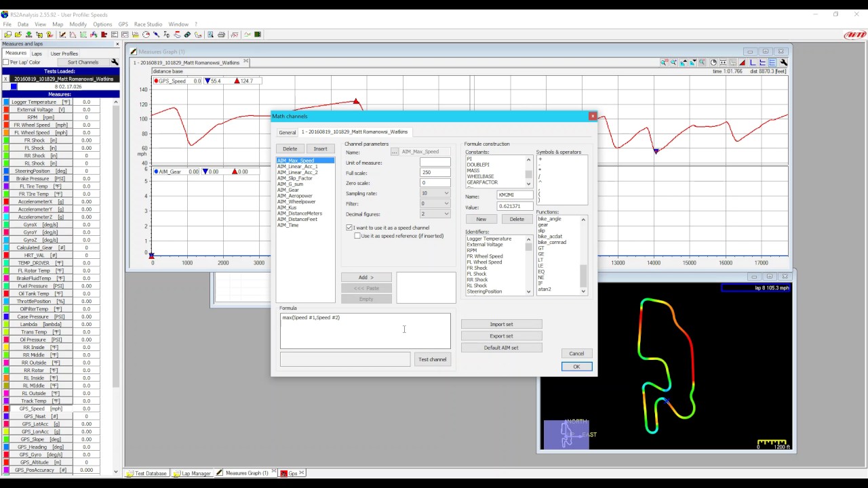Click the Add > button
868x488 pixels.
pos(366,277)
